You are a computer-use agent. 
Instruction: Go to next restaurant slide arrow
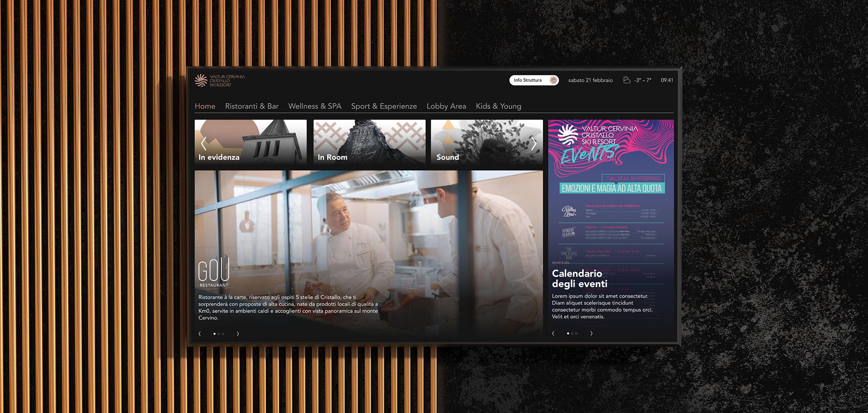pyautogui.click(x=238, y=334)
